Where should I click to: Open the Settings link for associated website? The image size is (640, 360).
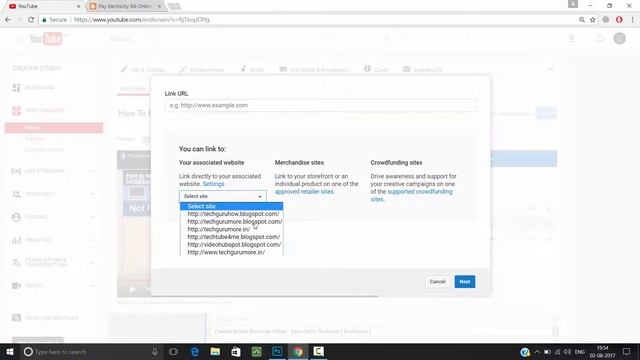213,184
